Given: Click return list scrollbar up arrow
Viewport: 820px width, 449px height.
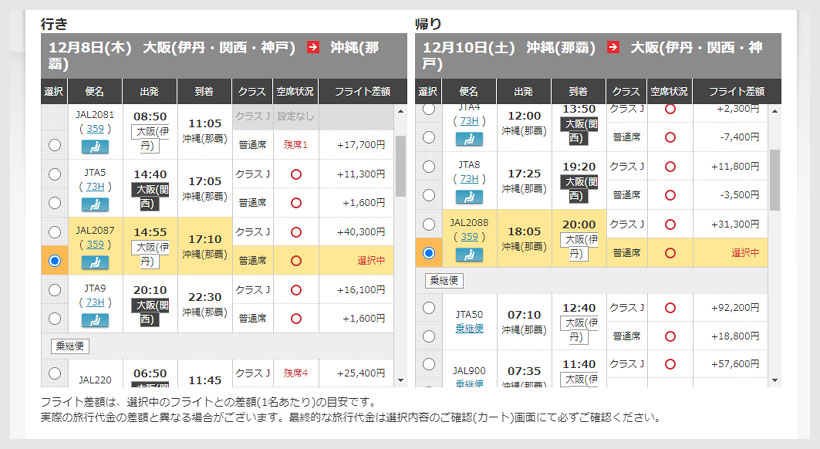Looking at the screenshot, I should pos(775,111).
